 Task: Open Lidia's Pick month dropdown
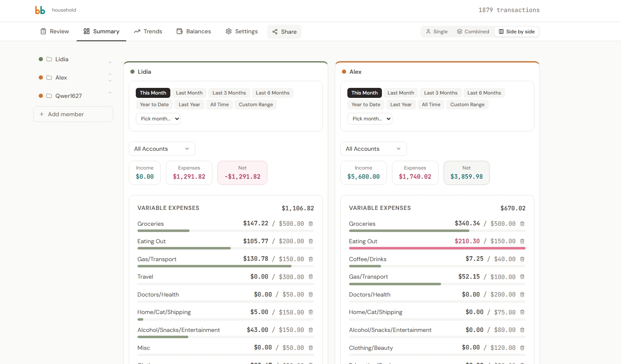(x=158, y=119)
